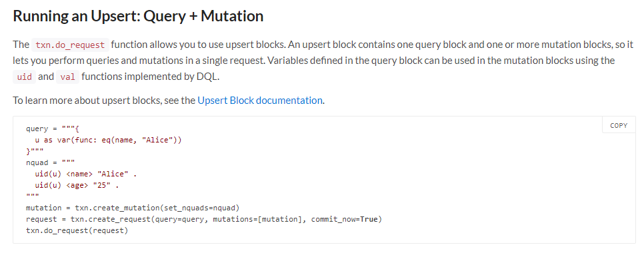Image resolution: width=644 pixels, height=257 pixels.
Task: Click the nquad = """ code line
Action: point(50,162)
